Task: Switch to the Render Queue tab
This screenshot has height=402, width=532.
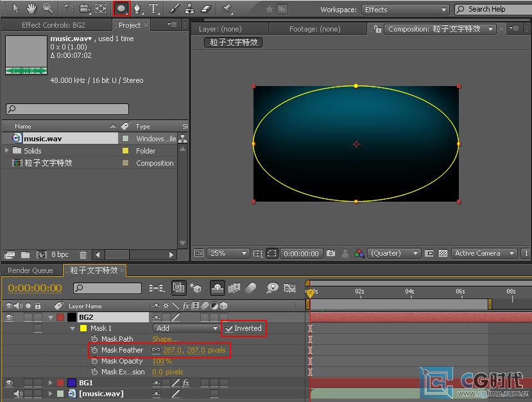Action: tap(31, 270)
